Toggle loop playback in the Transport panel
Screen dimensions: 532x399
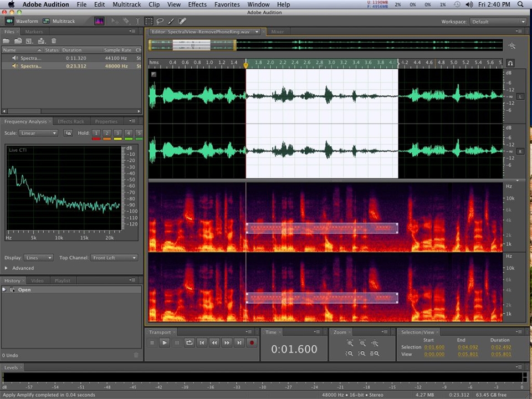[189, 342]
